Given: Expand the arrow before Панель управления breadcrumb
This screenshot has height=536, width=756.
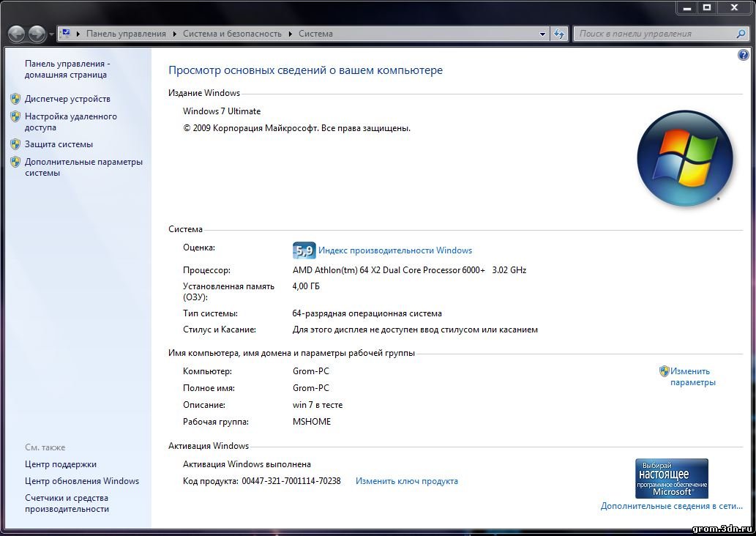Looking at the screenshot, I should coord(78,34).
